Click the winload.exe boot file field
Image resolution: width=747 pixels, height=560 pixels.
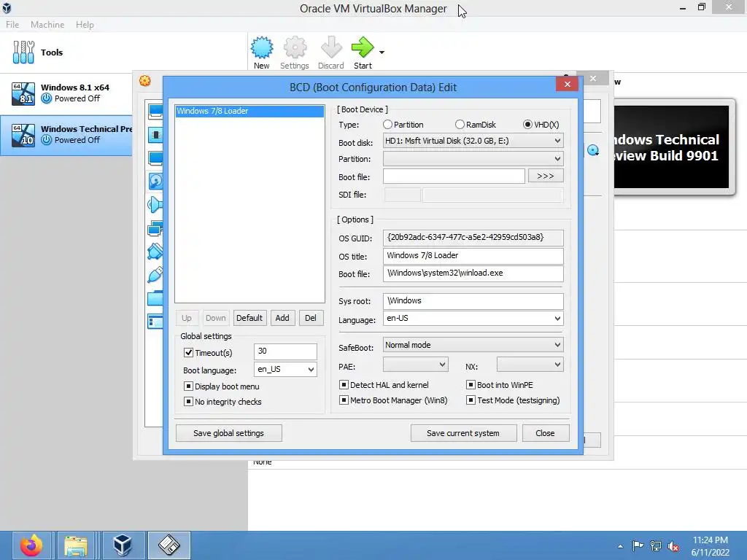click(x=473, y=273)
